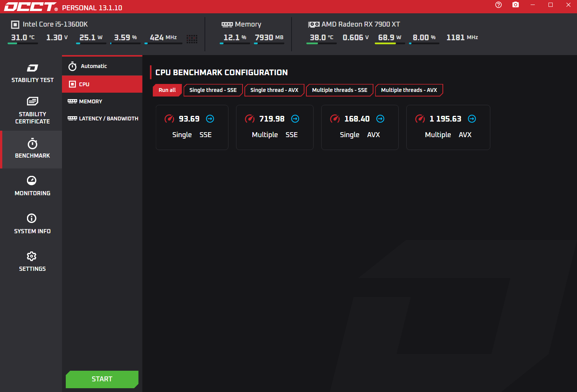Click the System Info circle-i icon
The image size is (577, 392).
pos(32,218)
